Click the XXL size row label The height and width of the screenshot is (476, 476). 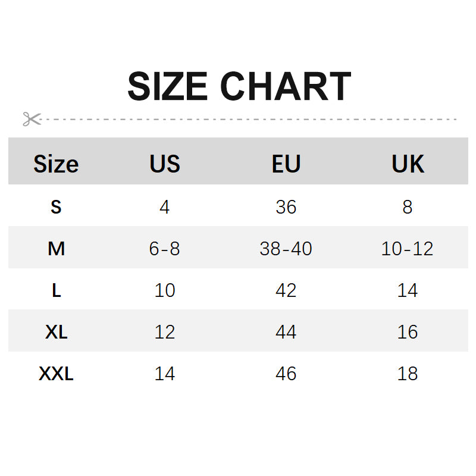click(x=56, y=374)
